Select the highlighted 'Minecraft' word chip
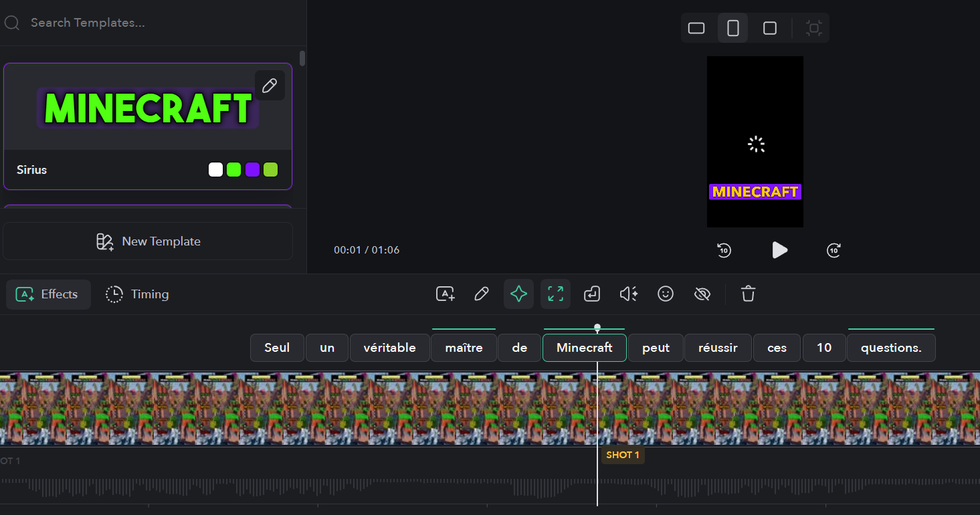This screenshot has height=515, width=980. coord(584,348)
